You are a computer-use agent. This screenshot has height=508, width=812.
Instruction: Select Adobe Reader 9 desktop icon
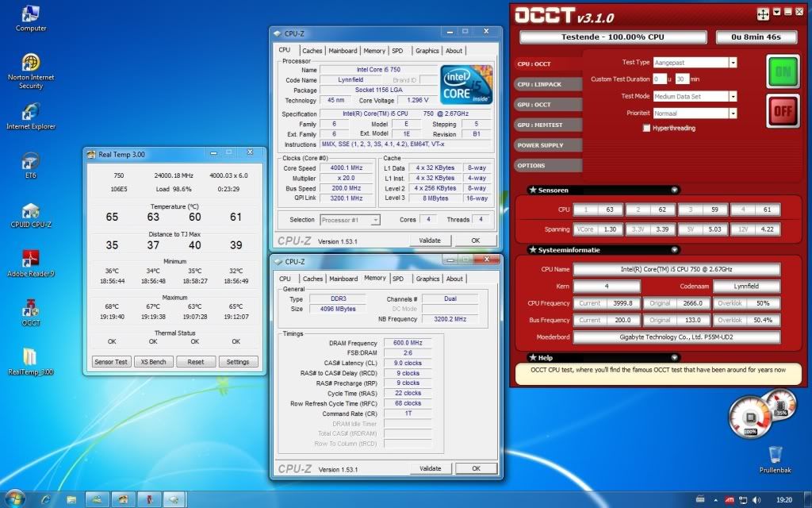[31, 264]
